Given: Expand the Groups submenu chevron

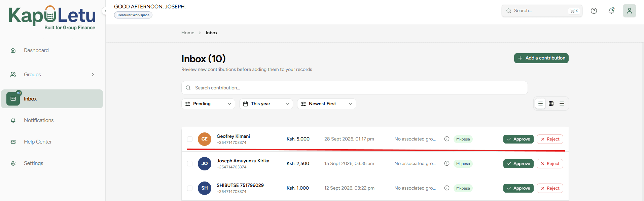Looking at the screenshot, I should click(x=93, y=75).
